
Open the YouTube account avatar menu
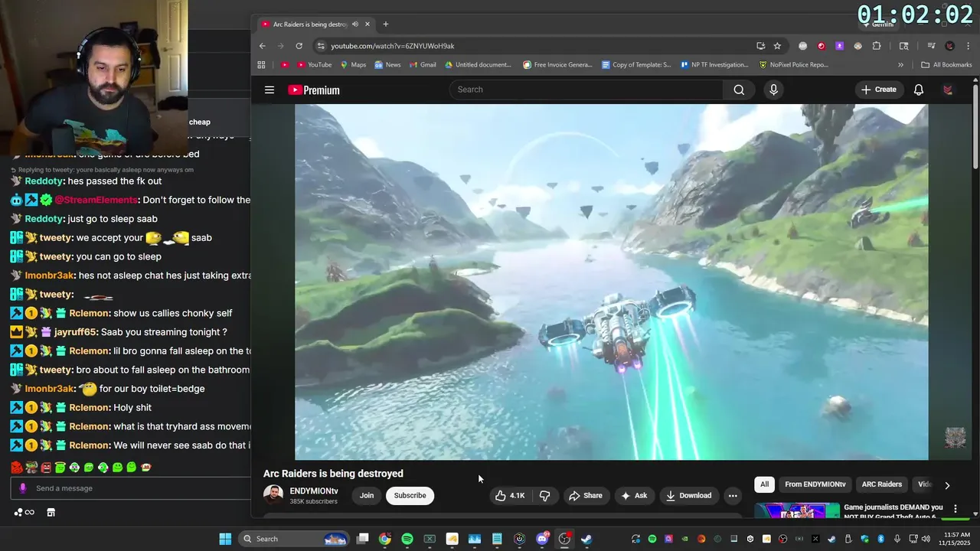coord(948,90)
